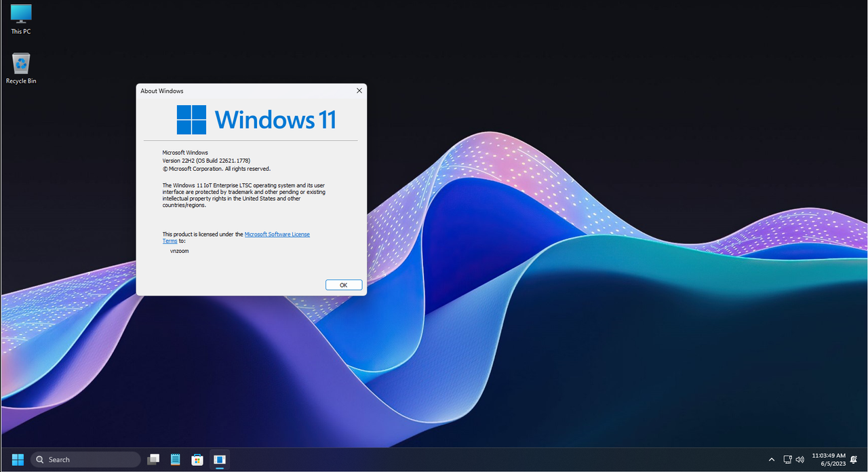The height and width of the screenshot is (472, 868).
Task: Click the taskbar Search box
Action: (85, 459)
